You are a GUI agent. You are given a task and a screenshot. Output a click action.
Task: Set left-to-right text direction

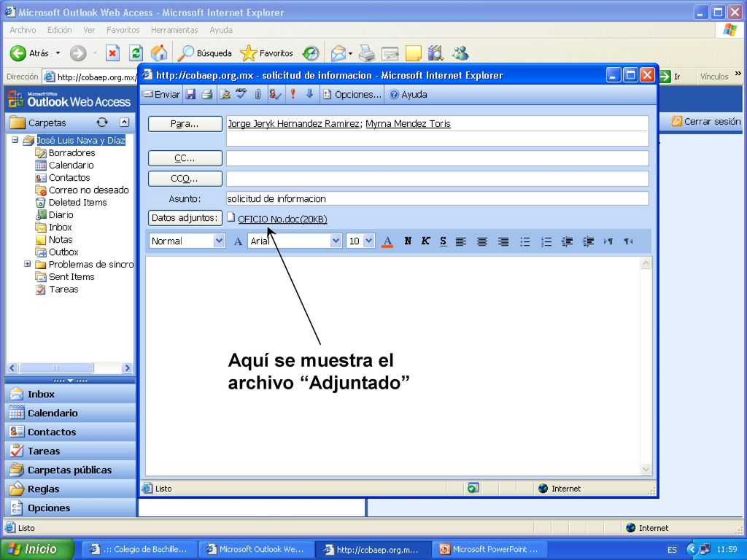pyautogui.click(x=608, y=241)
